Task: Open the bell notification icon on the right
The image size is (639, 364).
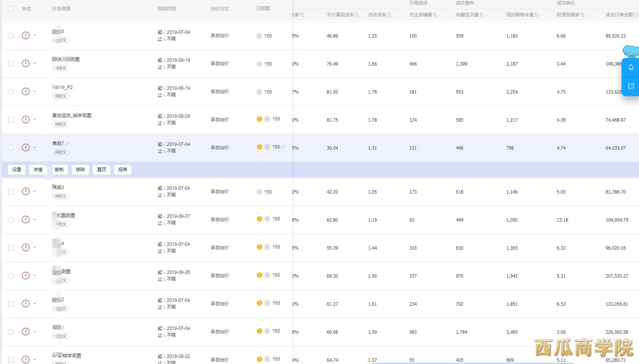Action: pos(631,67)
